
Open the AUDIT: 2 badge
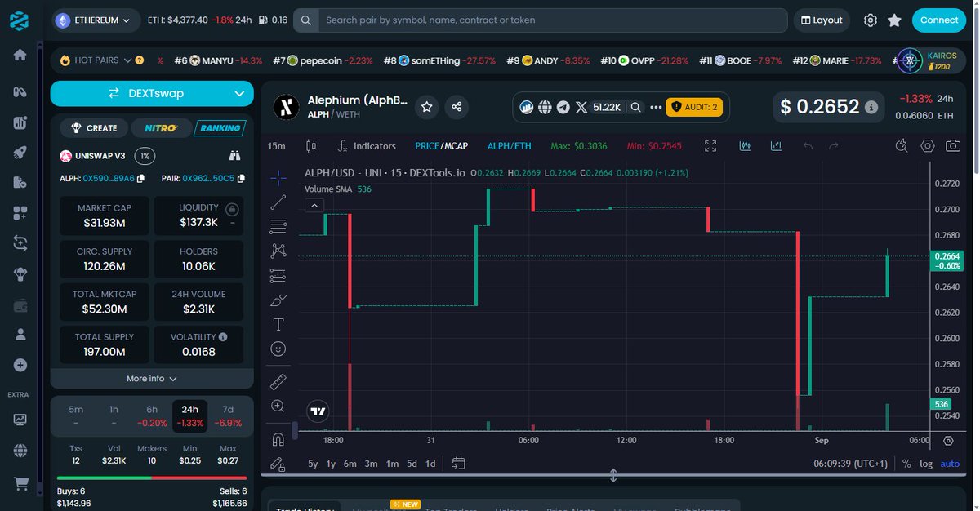[693, 106]
